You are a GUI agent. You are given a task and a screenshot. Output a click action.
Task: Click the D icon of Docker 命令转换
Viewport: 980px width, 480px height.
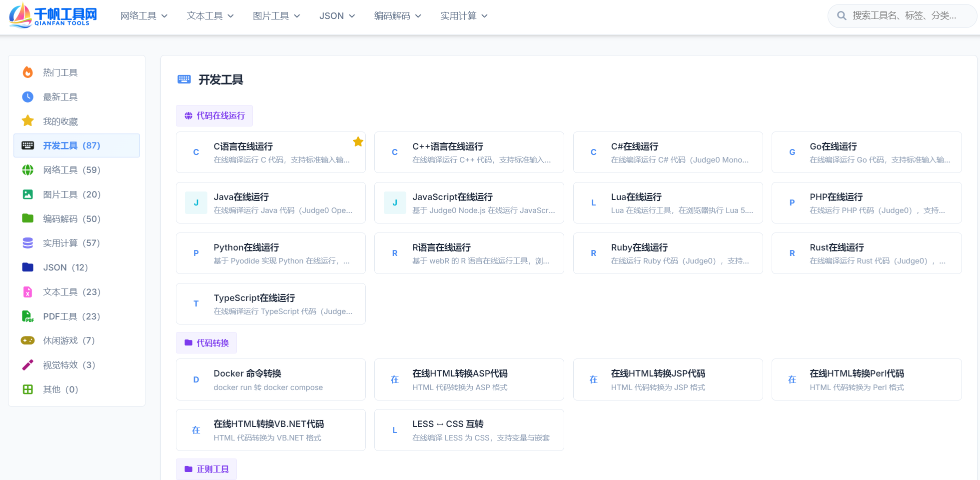[x=196, y=379]
